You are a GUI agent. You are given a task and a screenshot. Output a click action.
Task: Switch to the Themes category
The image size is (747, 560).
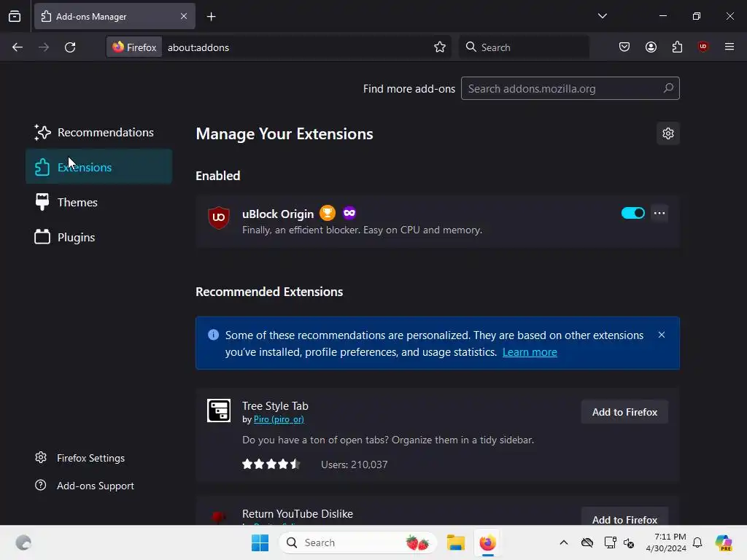tap(98, 203)
